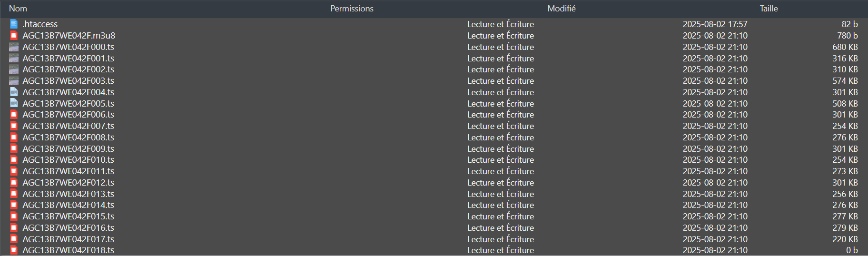
Task: Click the blue file icon of AGC13B7WE042F005.ts
Action: click(x=14, y=103)
